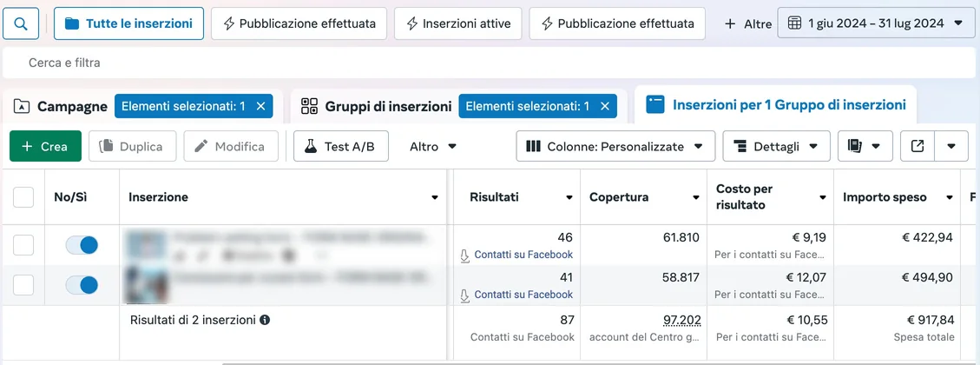Click the thumbnail of the second ad
The height and width of the screenshot is (365, 980).
tap(146, 286)
